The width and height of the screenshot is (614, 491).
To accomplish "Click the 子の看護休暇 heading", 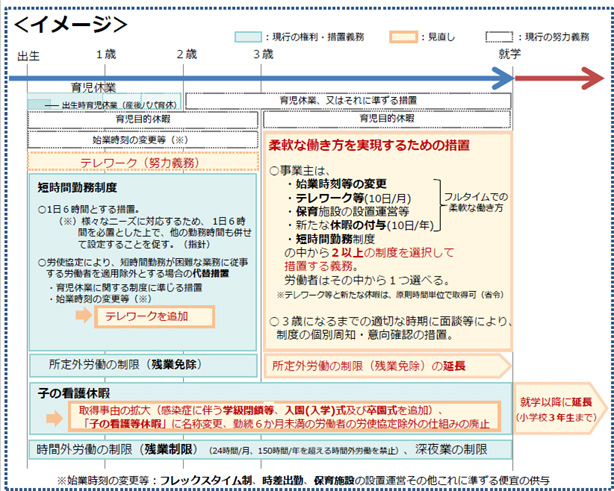I will click(x=74, y=393).
